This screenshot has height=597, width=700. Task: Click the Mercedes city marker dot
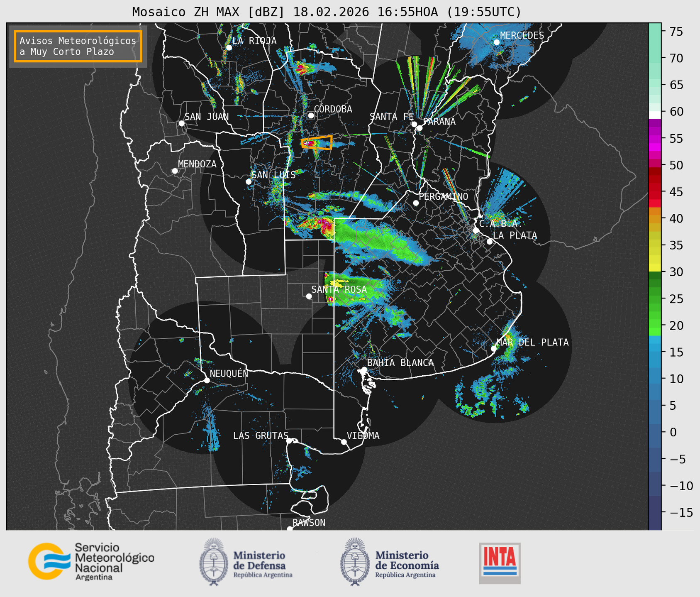(x=497, y=42)
